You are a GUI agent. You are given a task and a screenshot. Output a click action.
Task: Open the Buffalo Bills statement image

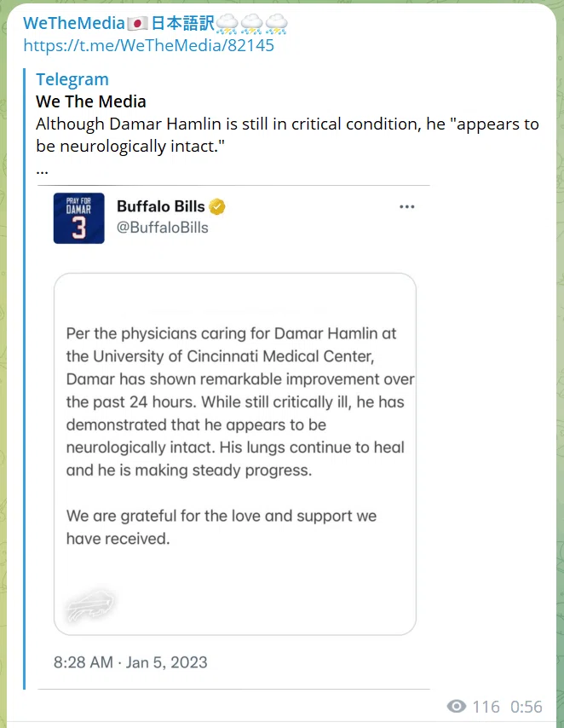235,454
